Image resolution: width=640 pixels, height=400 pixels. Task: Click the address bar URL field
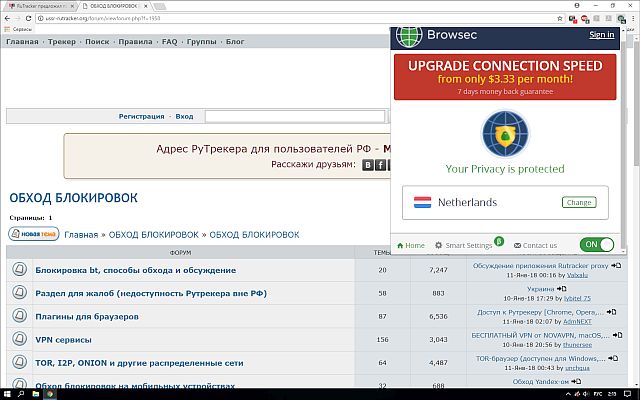[x=298, y=18]
